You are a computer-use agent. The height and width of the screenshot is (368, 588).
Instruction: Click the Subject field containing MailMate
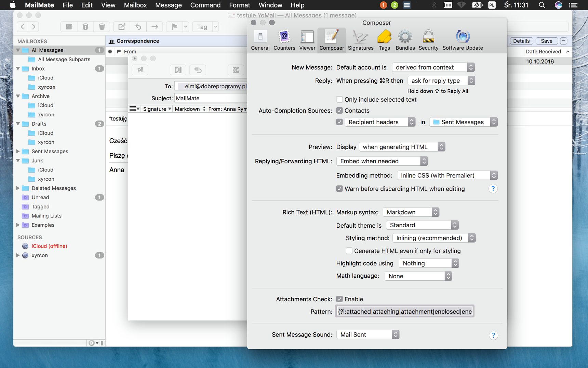pos(211,98)
